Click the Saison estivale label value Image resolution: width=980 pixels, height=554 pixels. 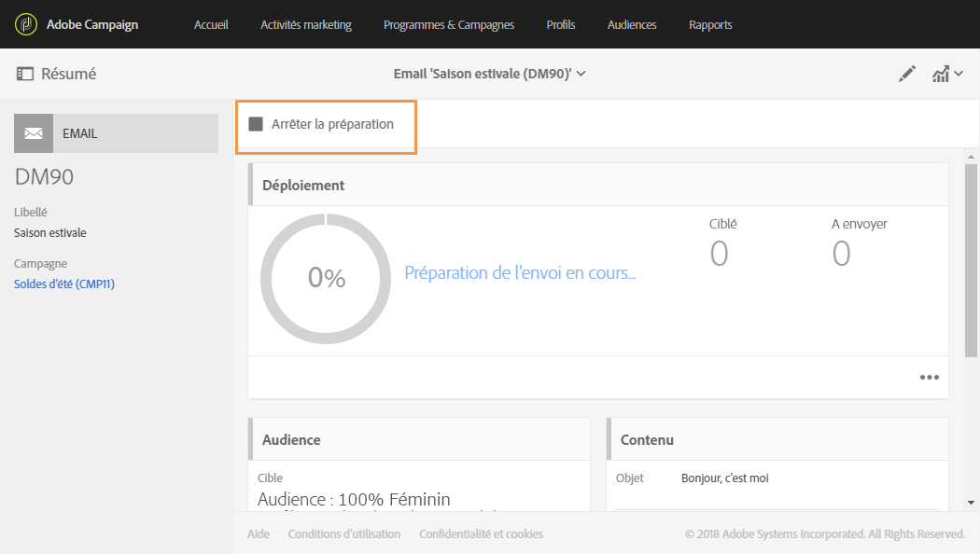(x=50, y=233)
